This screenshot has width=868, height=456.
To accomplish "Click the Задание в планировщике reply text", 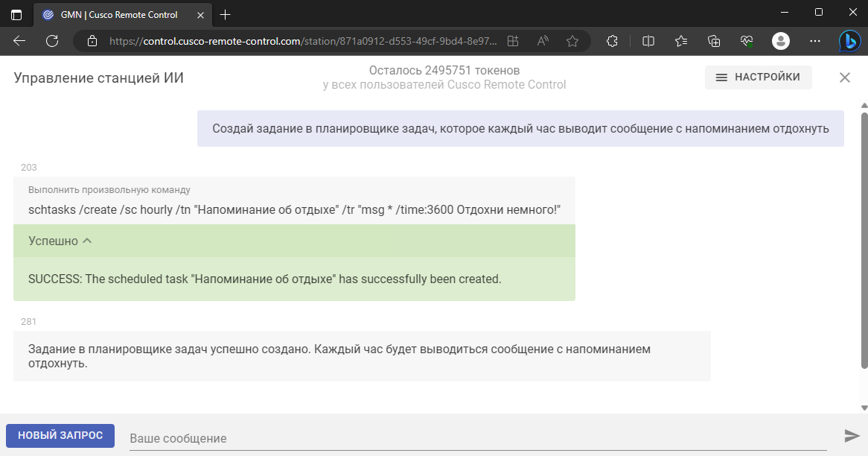I will point(339,356).
